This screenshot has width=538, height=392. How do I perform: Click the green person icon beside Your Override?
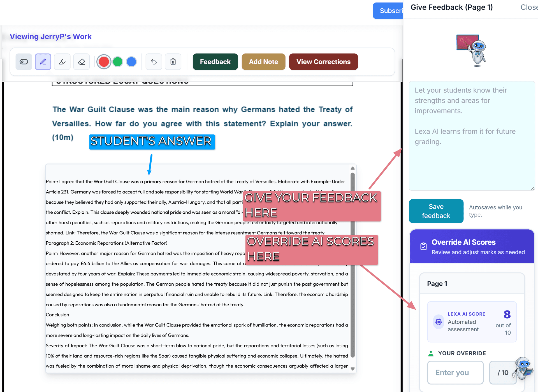[431, 353]
